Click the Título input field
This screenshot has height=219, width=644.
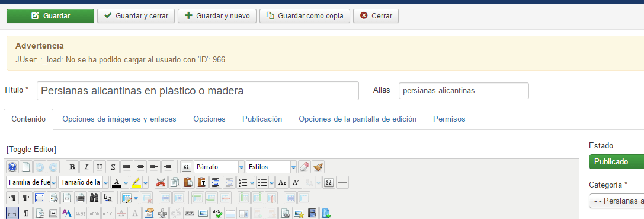[197, 91]
